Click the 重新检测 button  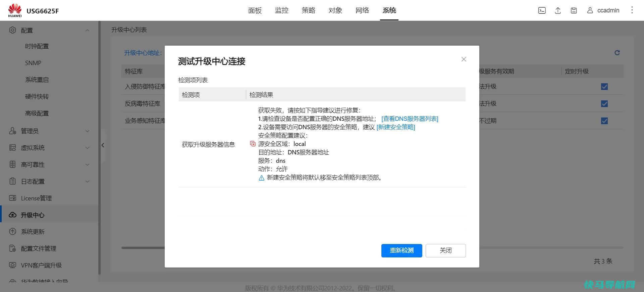(x=401, y=250)
